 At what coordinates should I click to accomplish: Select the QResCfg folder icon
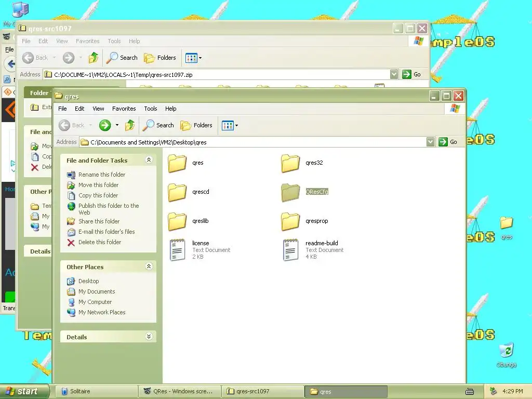290,192
